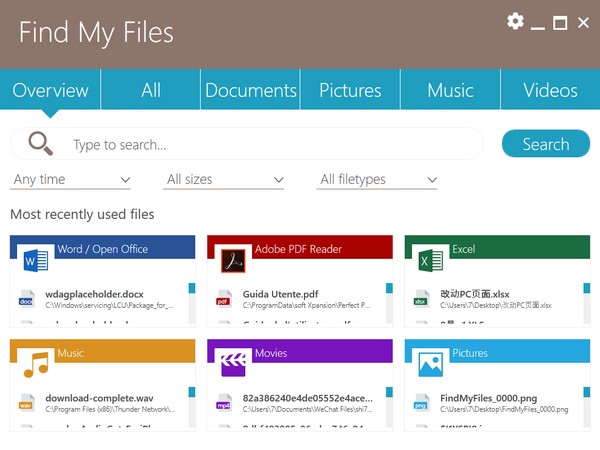
Task: Click the Word card list scrollbar
Action: (x=192, y=303)
